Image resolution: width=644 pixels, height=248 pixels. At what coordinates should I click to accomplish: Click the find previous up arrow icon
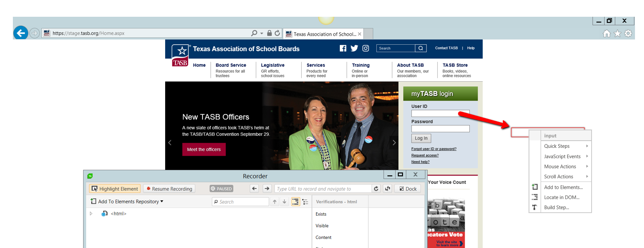click(275, 202)
